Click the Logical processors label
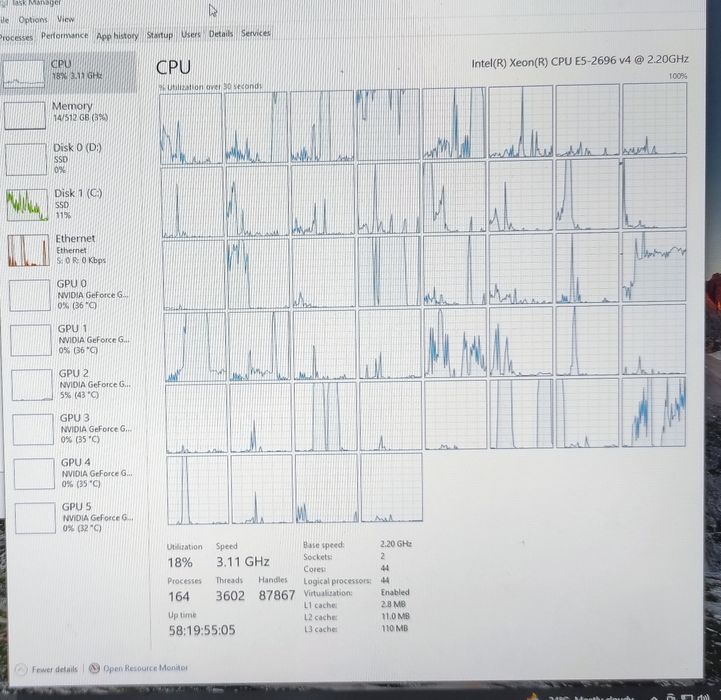This screenshot has width=721, height=700. 337,581
